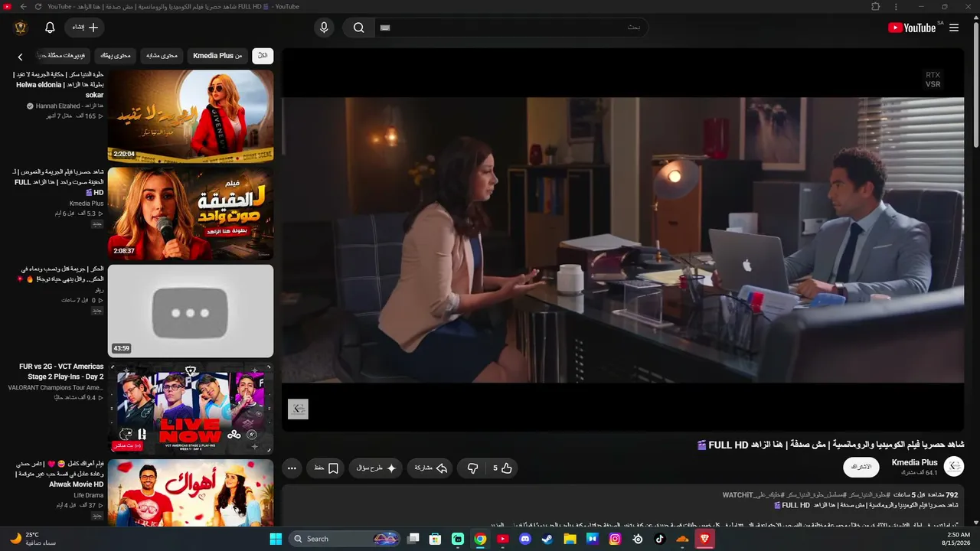Screen dimensions: 980x551
Task: Click the page vertical scrollbar
Action: [x=975, y=84]
